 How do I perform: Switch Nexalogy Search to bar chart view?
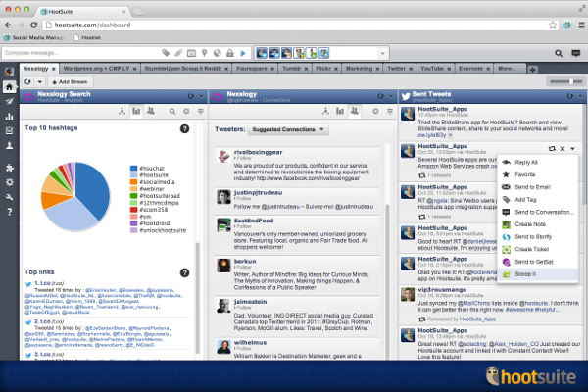[136, 111]
